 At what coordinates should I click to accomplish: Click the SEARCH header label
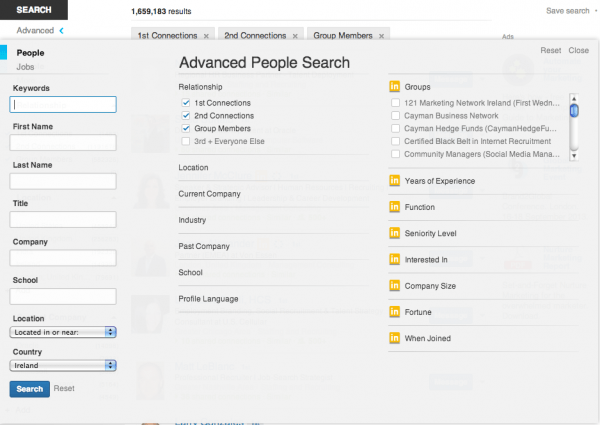tap(34, 10)
